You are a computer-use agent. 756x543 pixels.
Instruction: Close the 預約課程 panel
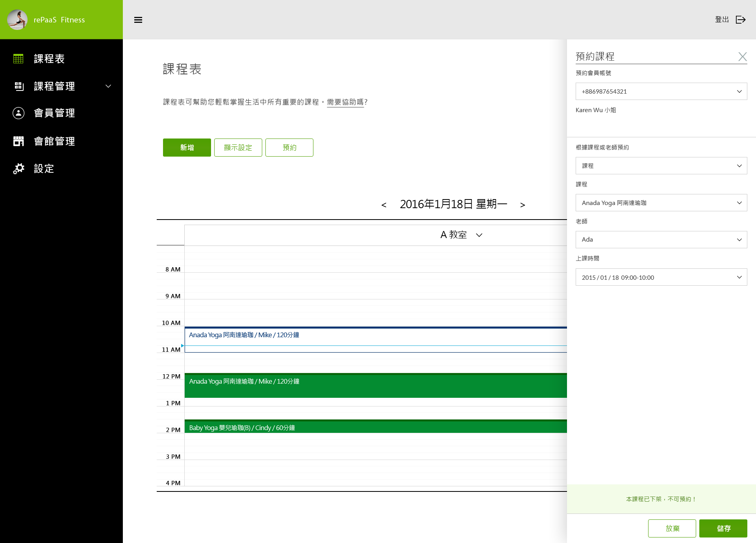coord(742,57)
